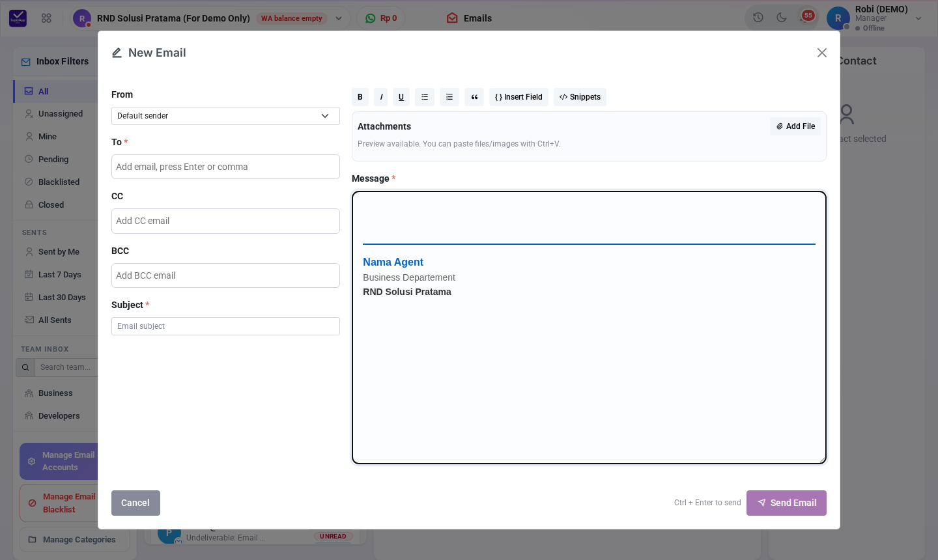Insert a bulleted list in the message
Screen dimensions: 938x560
tap(425, 97)
